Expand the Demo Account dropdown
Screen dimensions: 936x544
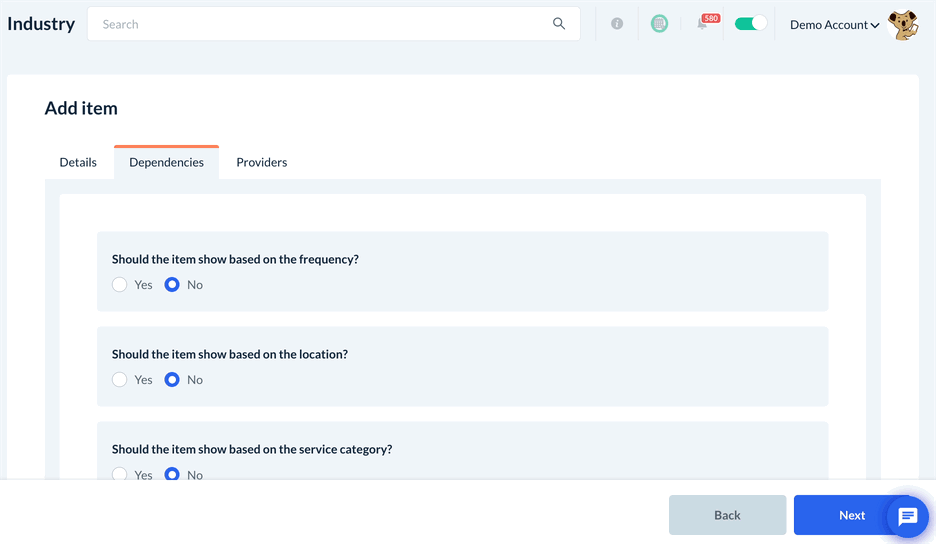[834, 25]
